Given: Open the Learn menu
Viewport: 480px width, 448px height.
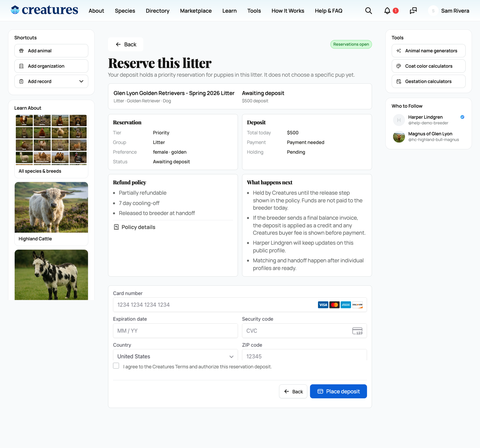Looking at the screenshot, I should 229,11.
